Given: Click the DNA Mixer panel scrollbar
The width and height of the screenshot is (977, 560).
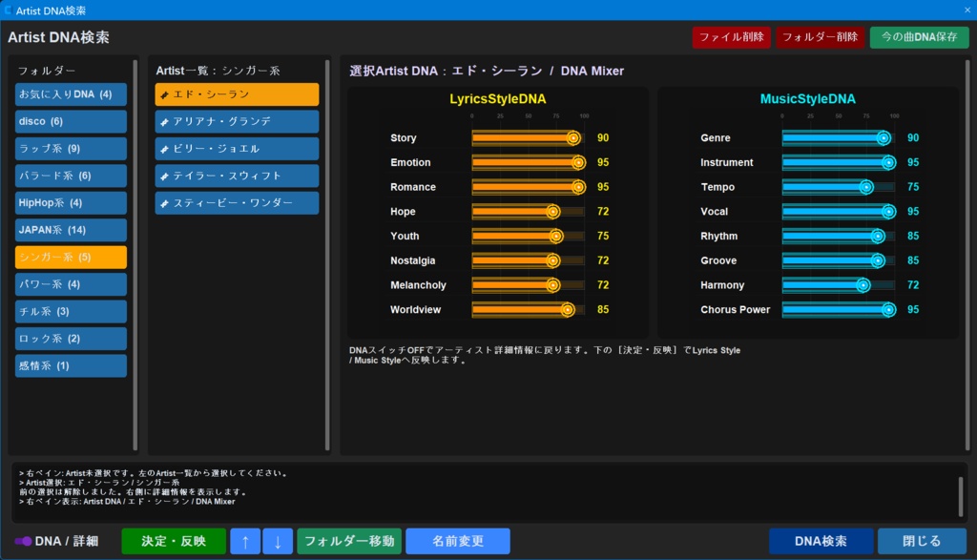Looking at the screenshot, I should [967, 256].
